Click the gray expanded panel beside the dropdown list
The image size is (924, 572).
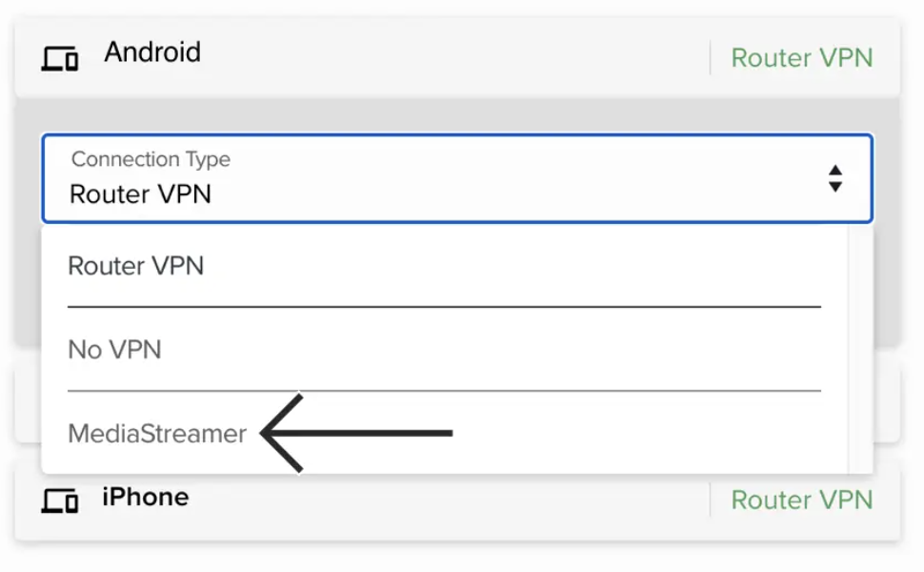[886, 286]
